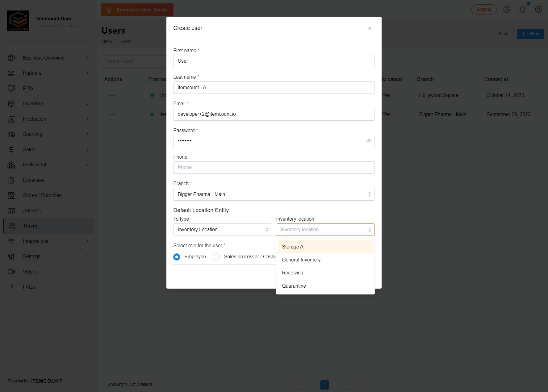Image resolution: width=548 pixels, height=392 pixels.
Task: Choose General Inventory option
Action: pyautogui.click(x=325, y=260)
